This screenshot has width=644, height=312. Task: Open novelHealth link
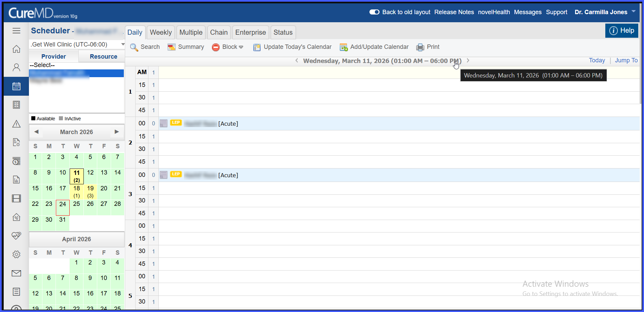click(494, 12)
